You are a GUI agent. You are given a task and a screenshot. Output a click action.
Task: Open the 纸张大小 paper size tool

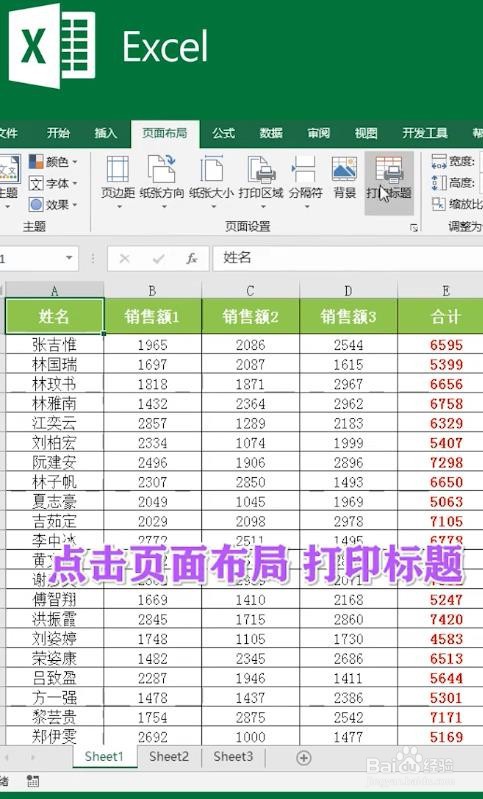pyautogui.click(x=211, y=183)
